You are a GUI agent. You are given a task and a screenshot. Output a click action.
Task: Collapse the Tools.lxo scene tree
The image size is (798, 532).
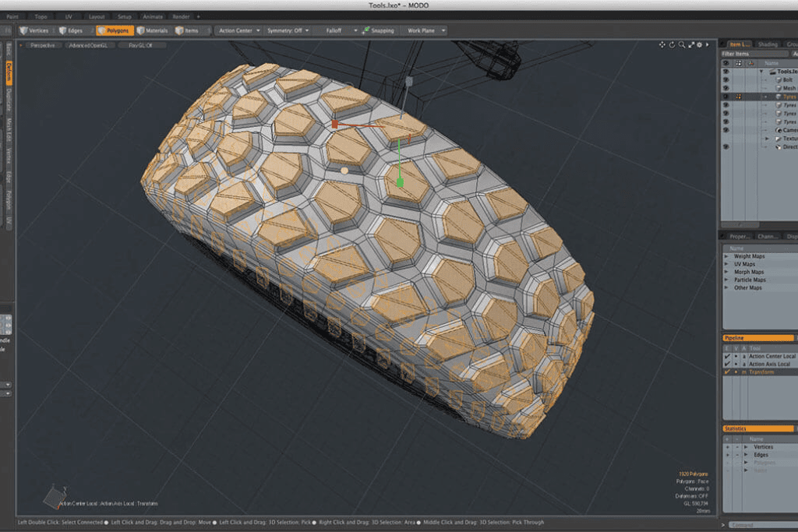[x=761, y=72]
